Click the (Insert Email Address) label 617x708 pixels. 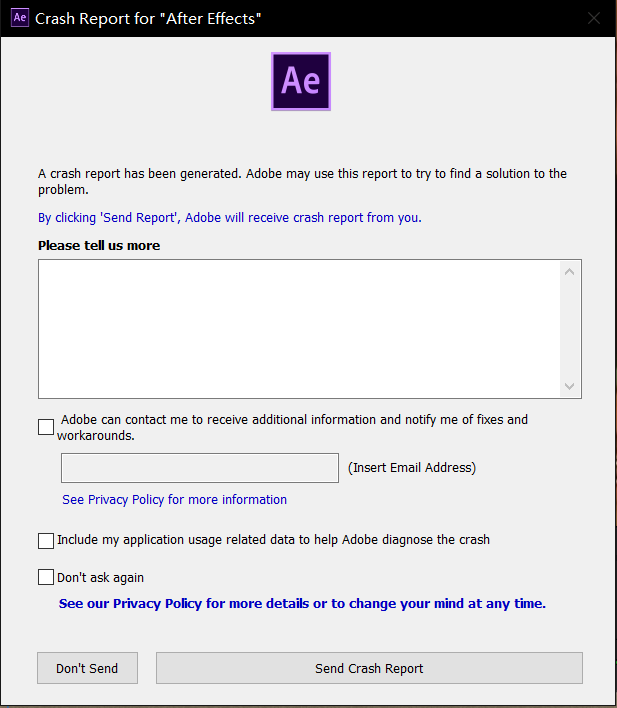point(411,467)
